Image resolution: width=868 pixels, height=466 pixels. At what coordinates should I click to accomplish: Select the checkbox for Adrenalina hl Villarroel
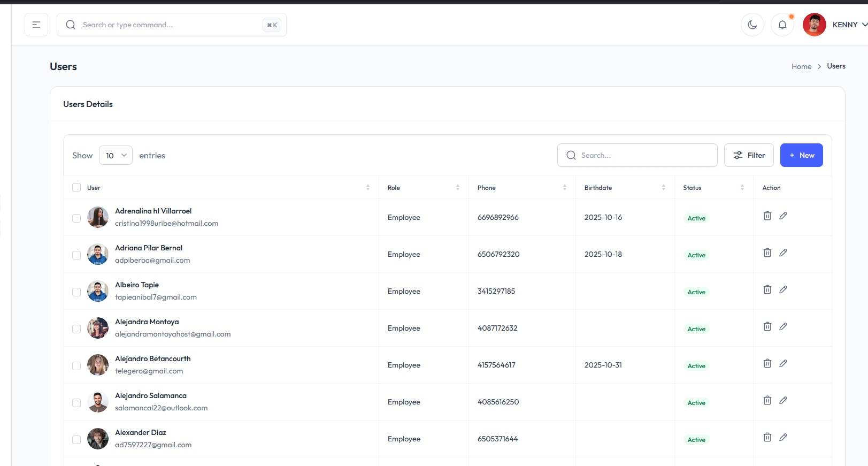tap(76, 218)
